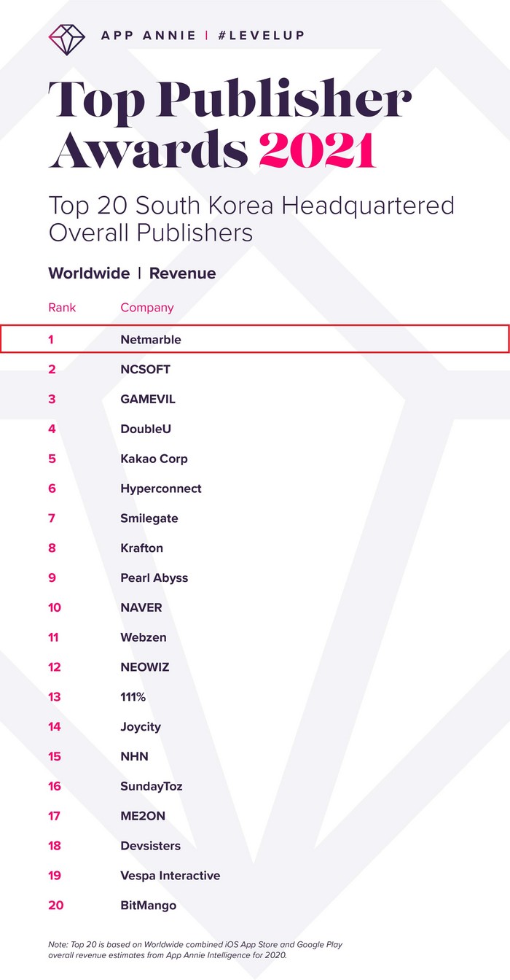This screenshot has height=980, width=510.
Task: Select BitMango at rank 20
Action: coord(148,906)
